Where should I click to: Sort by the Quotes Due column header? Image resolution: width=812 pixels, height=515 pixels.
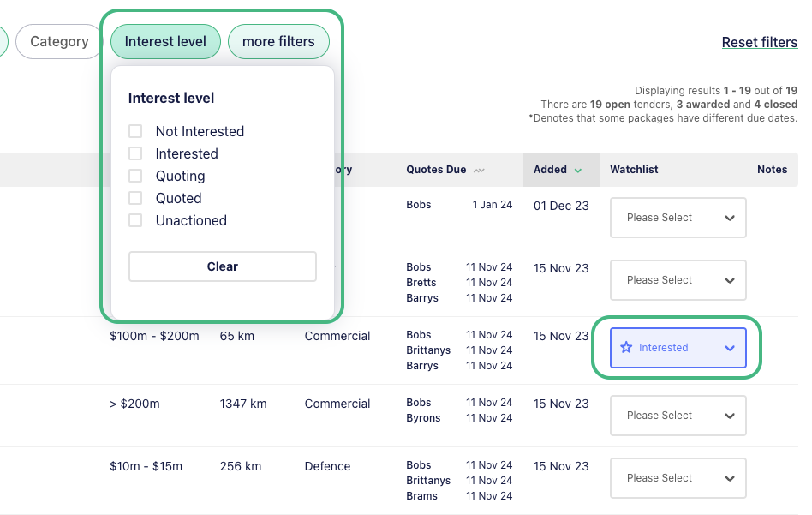[x=436, y=170]
